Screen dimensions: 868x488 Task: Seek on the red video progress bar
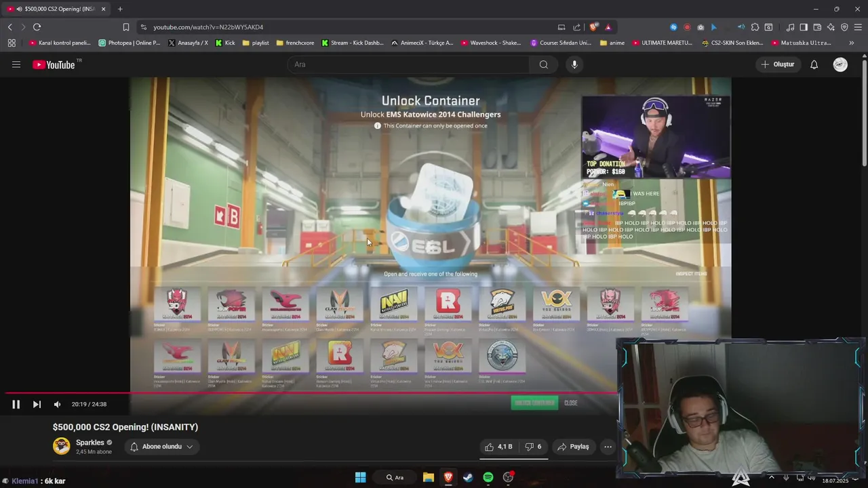pos(312,393)
